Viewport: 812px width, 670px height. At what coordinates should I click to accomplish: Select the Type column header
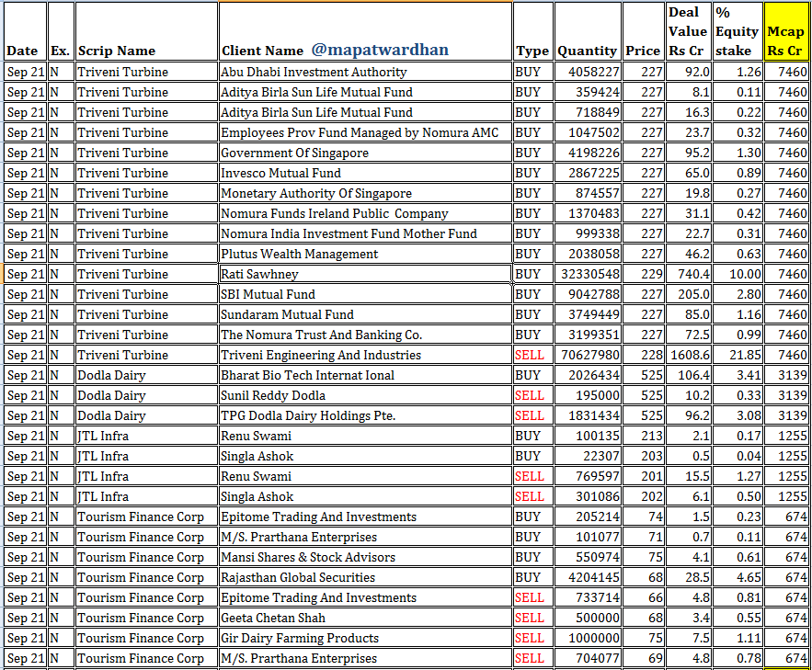point(532,31)
